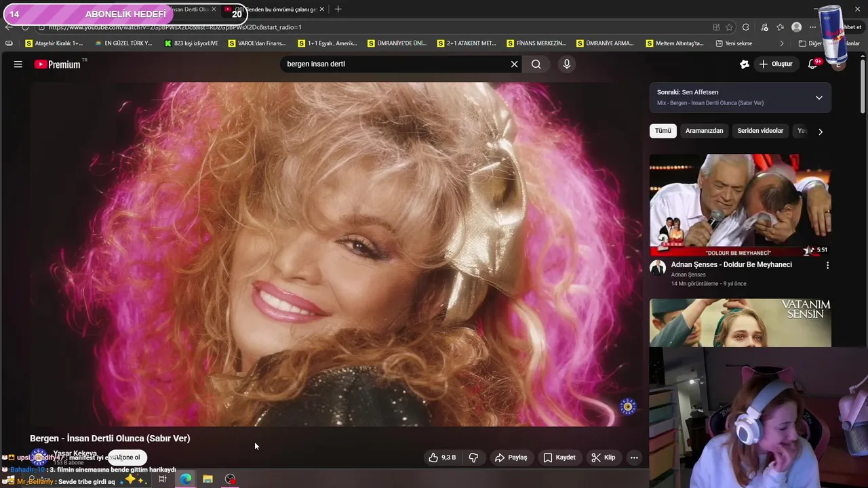Open Yeni sekme bookmark
The width and height of the screenshot is (868, 488).
pyautogui.click(x=734, y=43)
